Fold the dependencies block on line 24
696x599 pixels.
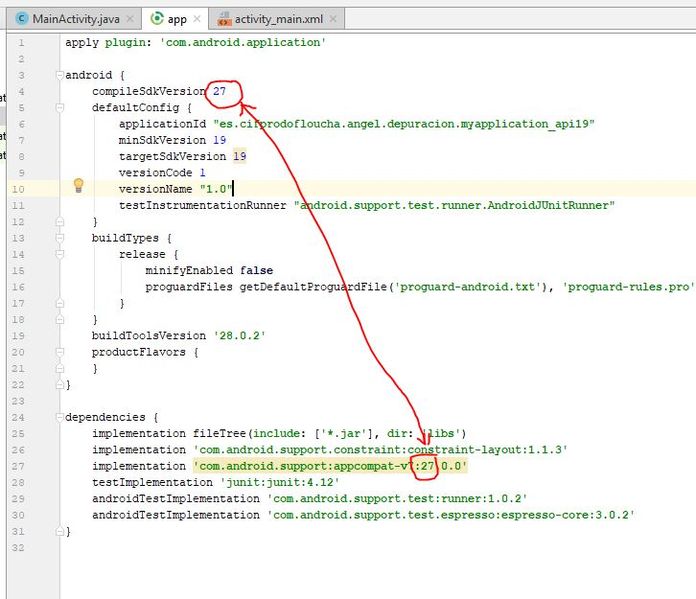[x=60, y=417]
